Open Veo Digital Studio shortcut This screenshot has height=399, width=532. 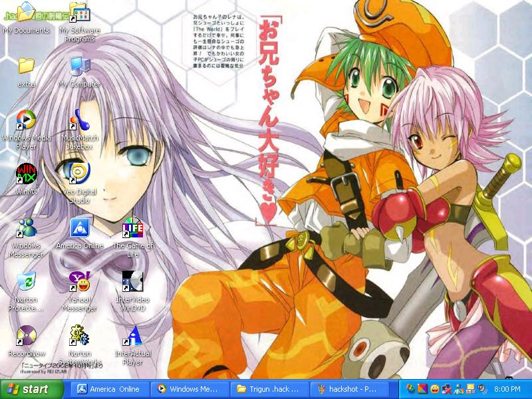79,184
